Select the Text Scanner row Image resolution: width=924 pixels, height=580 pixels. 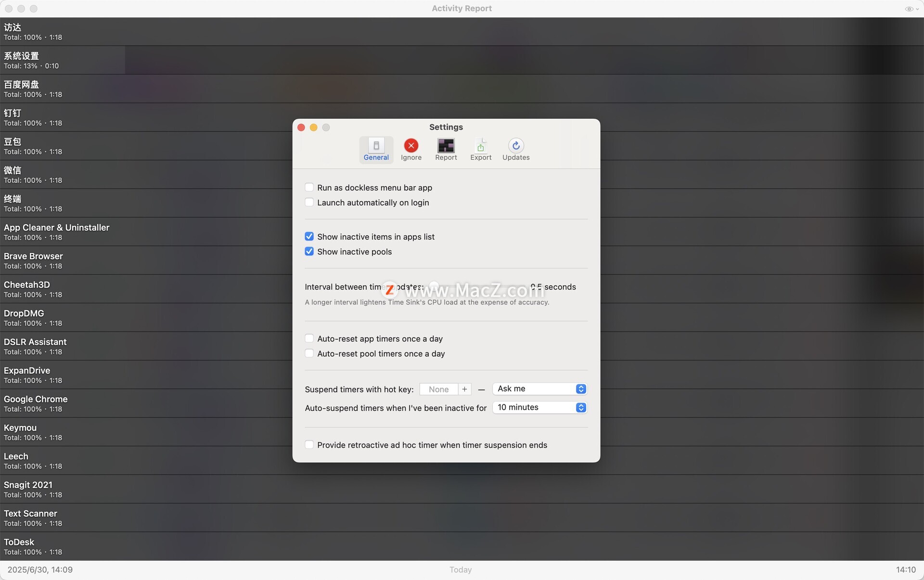click(462, 518)
